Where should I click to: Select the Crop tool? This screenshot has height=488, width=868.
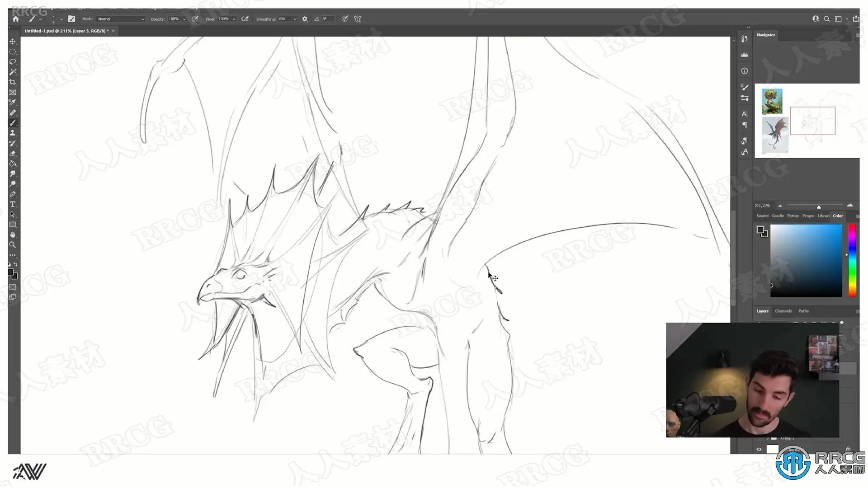(13, 82)
